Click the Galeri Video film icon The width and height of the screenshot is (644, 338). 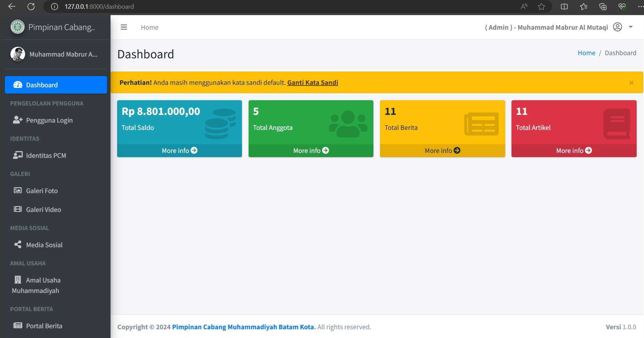(18, 209)
